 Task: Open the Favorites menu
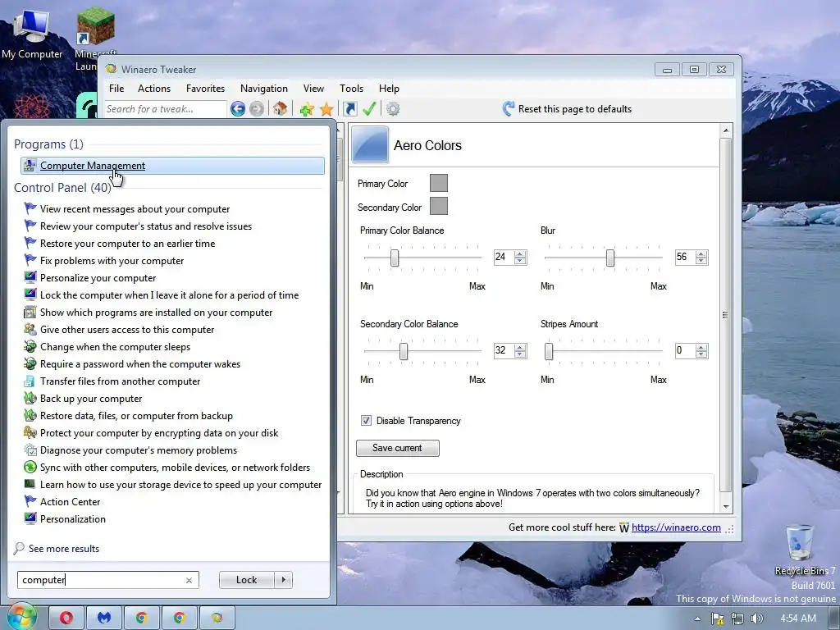(x=206, y=89)
